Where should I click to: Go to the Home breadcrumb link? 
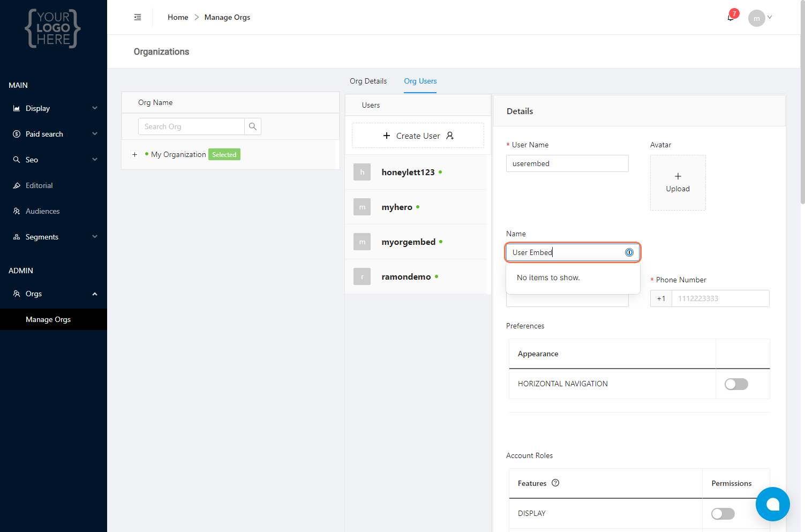click(x=178, y=17)
